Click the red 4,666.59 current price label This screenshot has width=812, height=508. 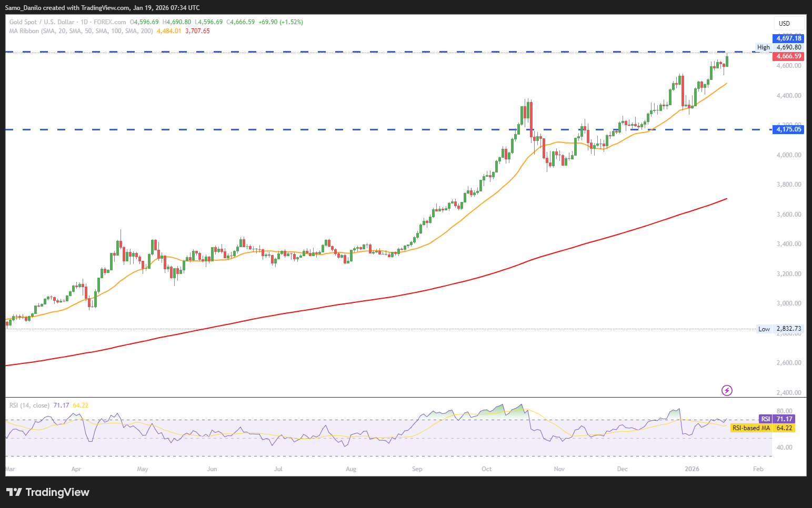789,56
